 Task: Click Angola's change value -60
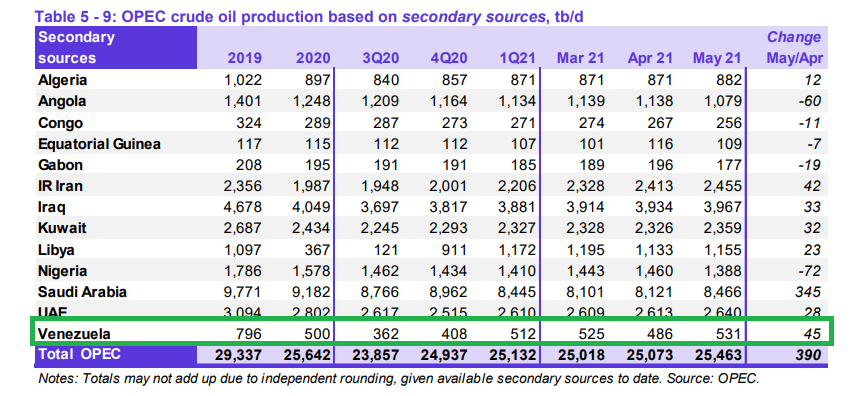[809, 102]
